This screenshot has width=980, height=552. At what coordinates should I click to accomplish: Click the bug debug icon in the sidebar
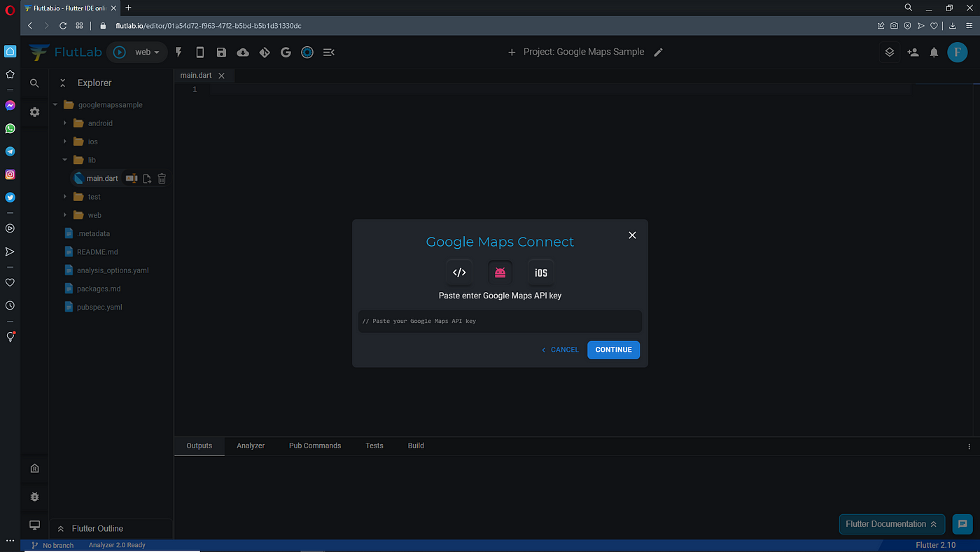(34, 497)
